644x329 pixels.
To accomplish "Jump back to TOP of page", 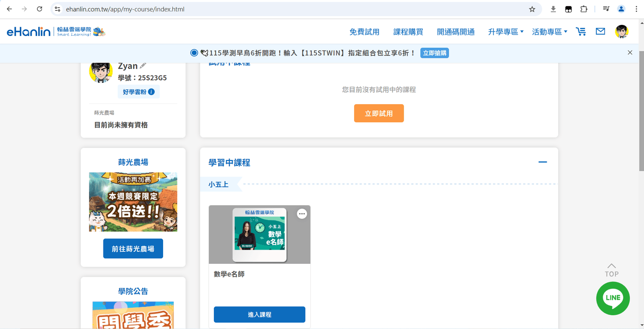I will coord(612,270).
